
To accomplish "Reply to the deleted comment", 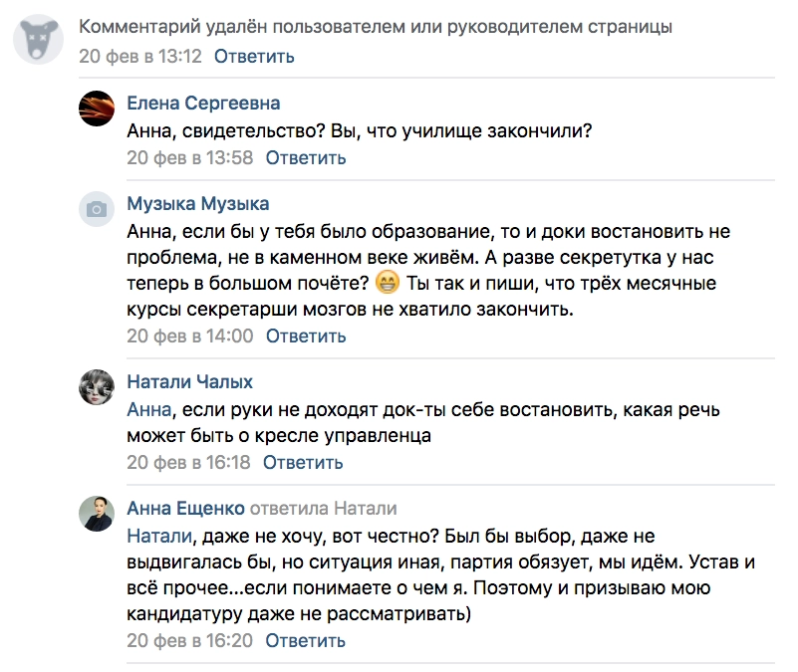I will 254,56.
